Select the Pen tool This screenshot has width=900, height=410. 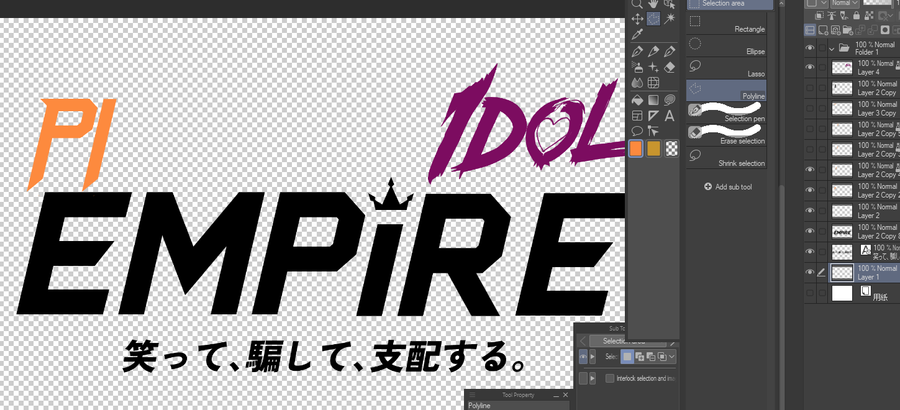tap(637, 52)
